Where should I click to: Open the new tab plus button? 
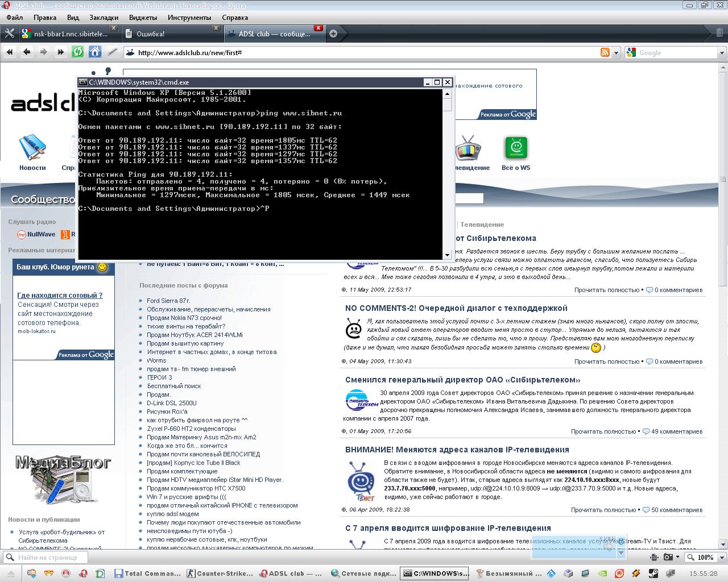(x=333, y=34)
